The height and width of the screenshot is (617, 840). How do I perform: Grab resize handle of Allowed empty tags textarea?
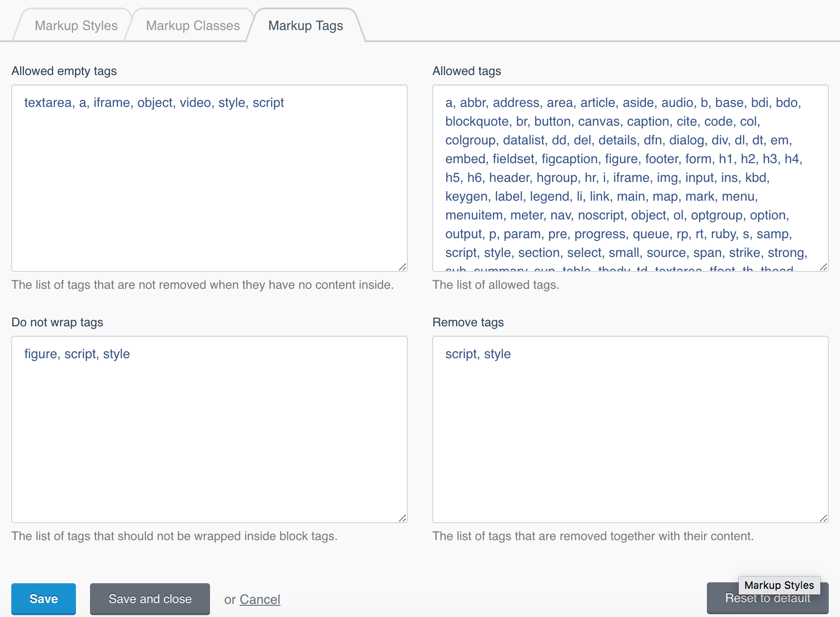[x=403, y=267]
